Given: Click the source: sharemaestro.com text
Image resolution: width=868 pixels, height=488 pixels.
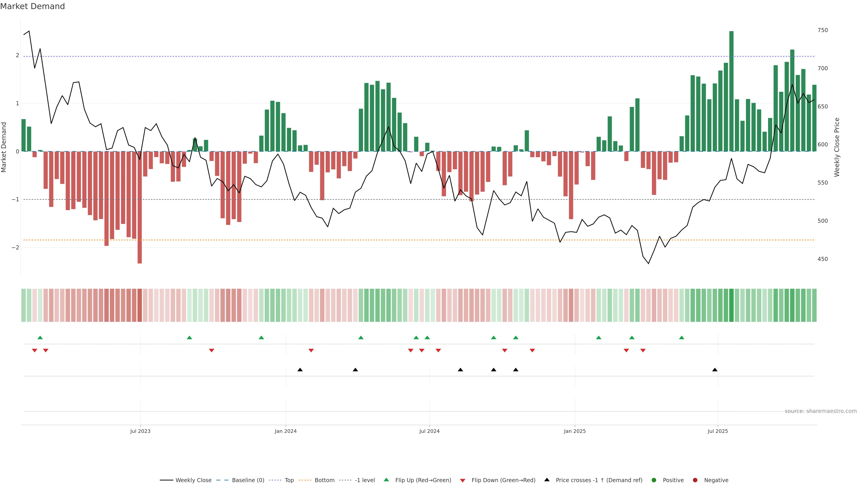Looking at the screenshot, I should click(x=821, y=411).
